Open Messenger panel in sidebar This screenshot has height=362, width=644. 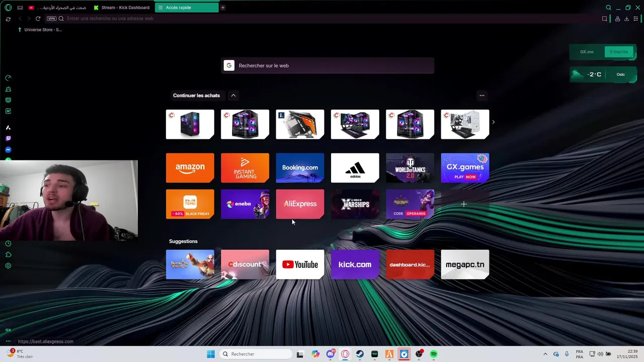point(8,149)
